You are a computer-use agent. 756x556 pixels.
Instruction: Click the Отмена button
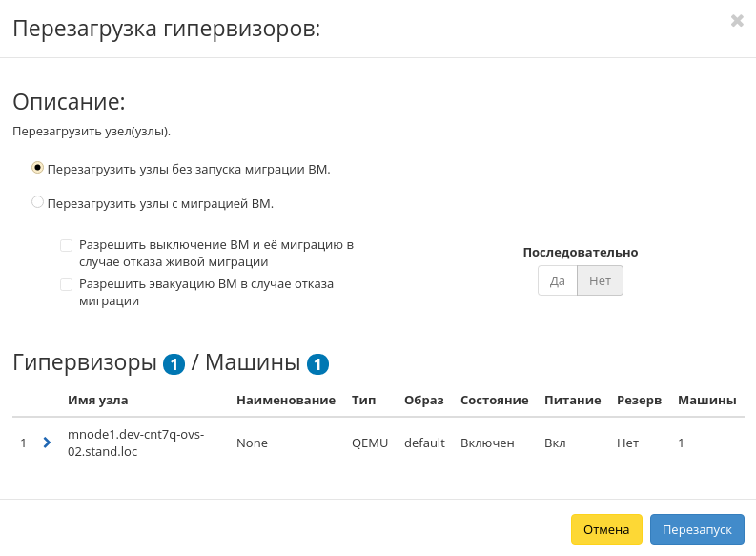coord(606,529)
